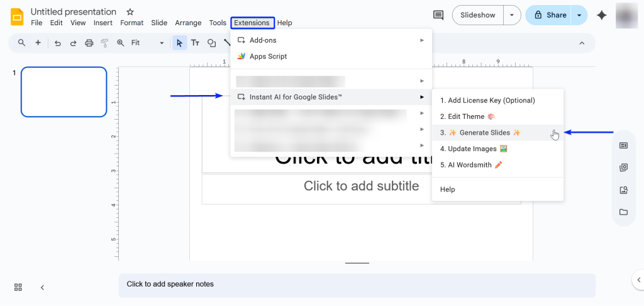This screenshot has width=644, height=306.
Task: Click the new slide plus icon
Action: pos(38,43)
